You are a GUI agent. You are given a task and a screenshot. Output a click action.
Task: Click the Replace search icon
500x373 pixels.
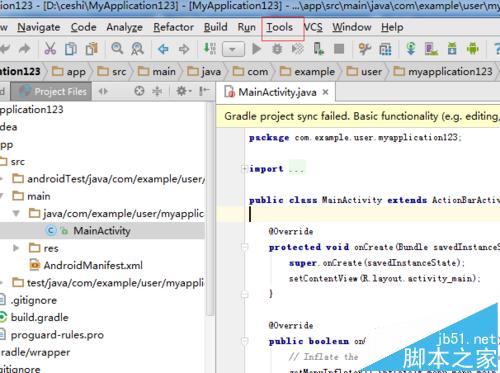[137, 49]
